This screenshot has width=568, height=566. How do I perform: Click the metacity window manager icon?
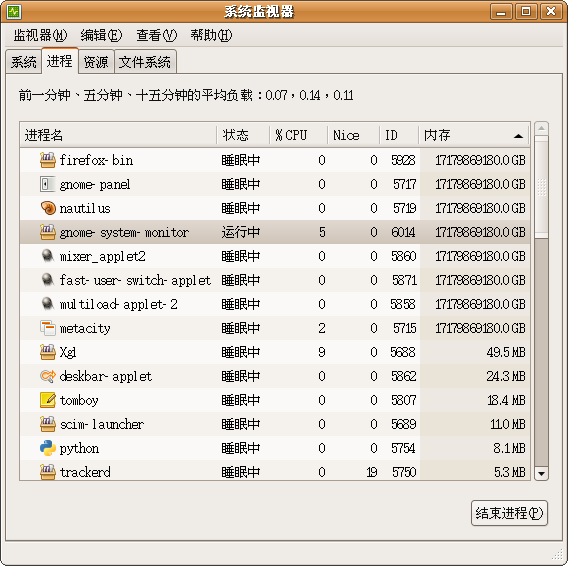[x=47, y=328]
